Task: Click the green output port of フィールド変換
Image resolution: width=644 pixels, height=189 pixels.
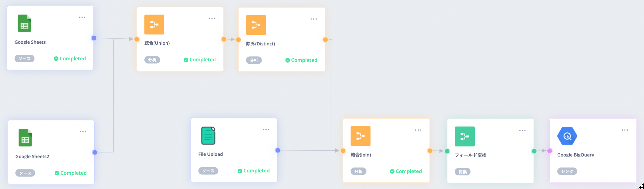Action: (x=534, y=151)
